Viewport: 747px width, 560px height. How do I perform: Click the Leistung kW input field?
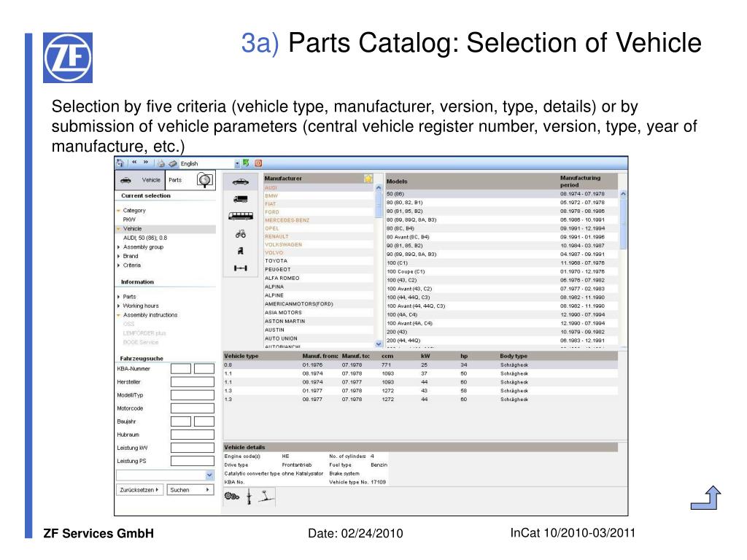(x=193, y=448)
